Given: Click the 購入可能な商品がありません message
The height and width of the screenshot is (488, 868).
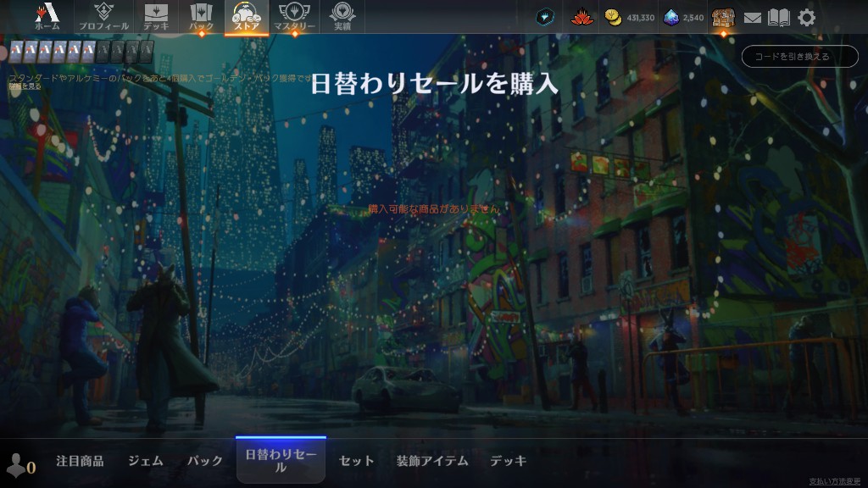Looking at the screenshot, I should coord(433,209).
